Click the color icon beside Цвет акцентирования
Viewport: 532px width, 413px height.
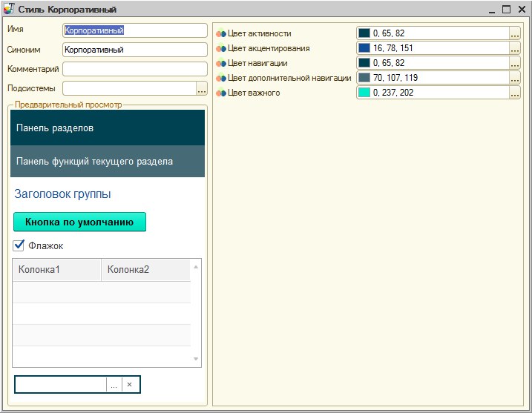pyautogui.click(x=221, y=48)
